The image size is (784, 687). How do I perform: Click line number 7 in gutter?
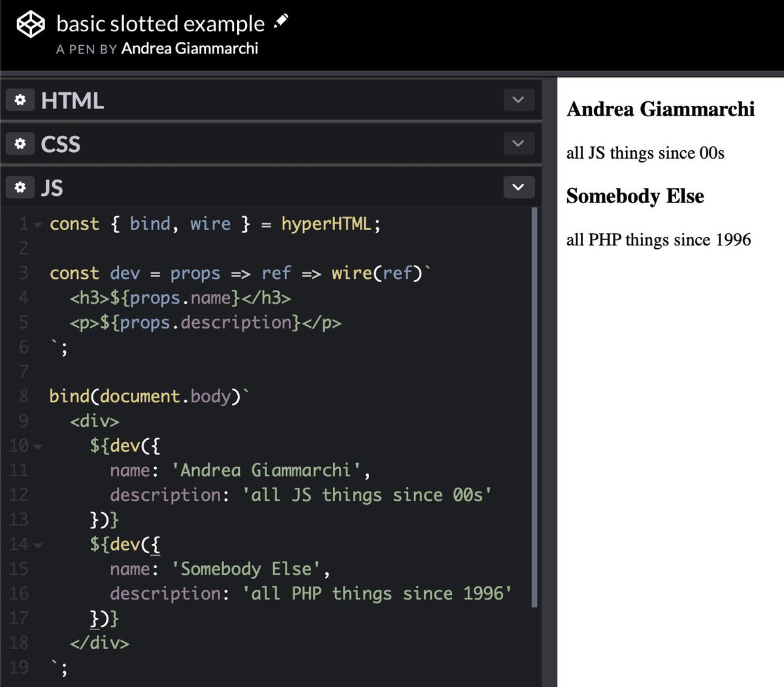[x=24, y=372]
